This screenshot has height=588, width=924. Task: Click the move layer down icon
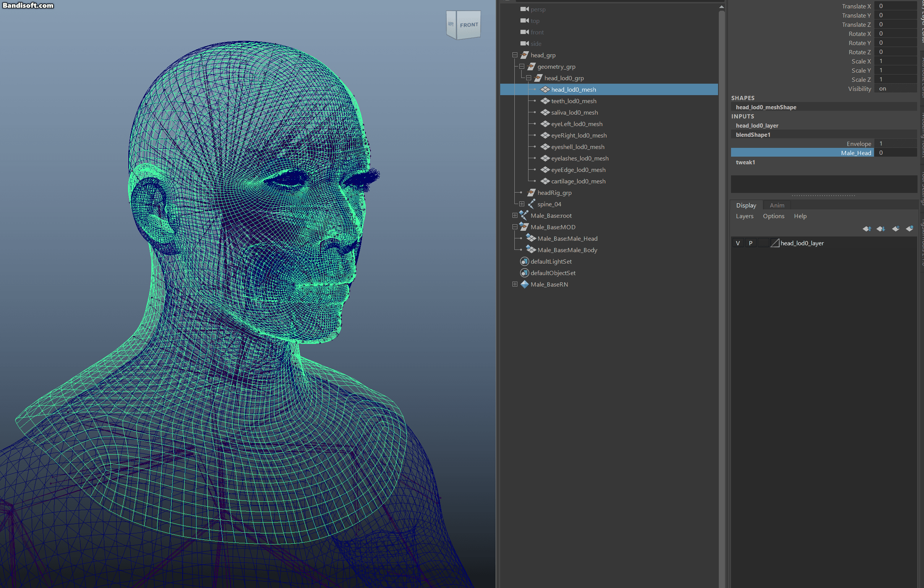pyautogui.click(x=881, y=228)
